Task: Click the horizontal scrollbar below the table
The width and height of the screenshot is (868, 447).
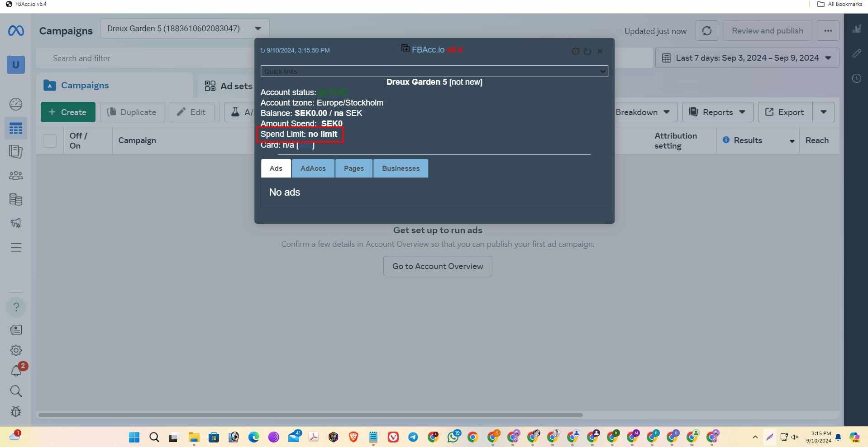Action: coord(310,415)
